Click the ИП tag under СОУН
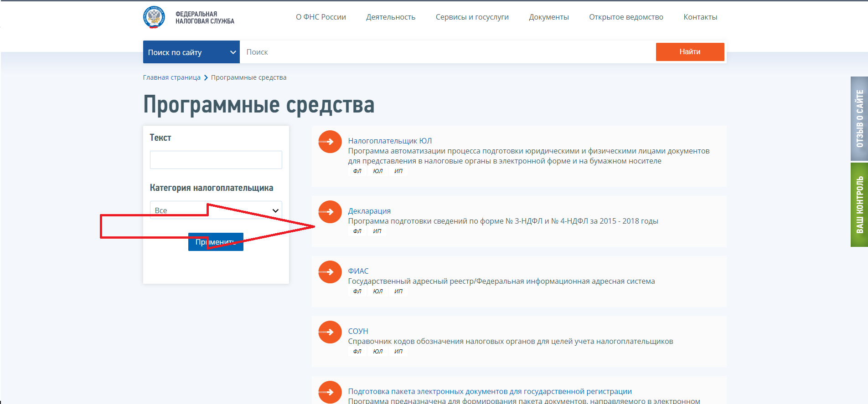This screenshot has height=404, width=868. click(398, 352)
